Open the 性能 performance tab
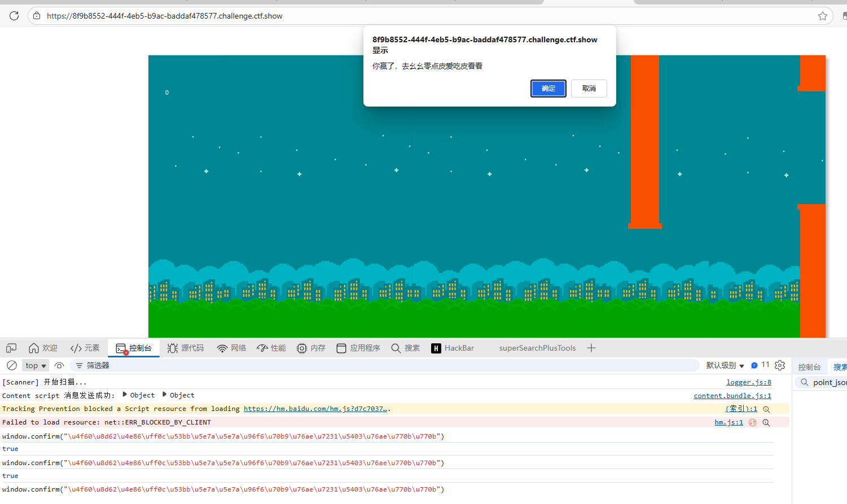The height and width of the screenshot is (504, 847). click(x=271, y=348)
